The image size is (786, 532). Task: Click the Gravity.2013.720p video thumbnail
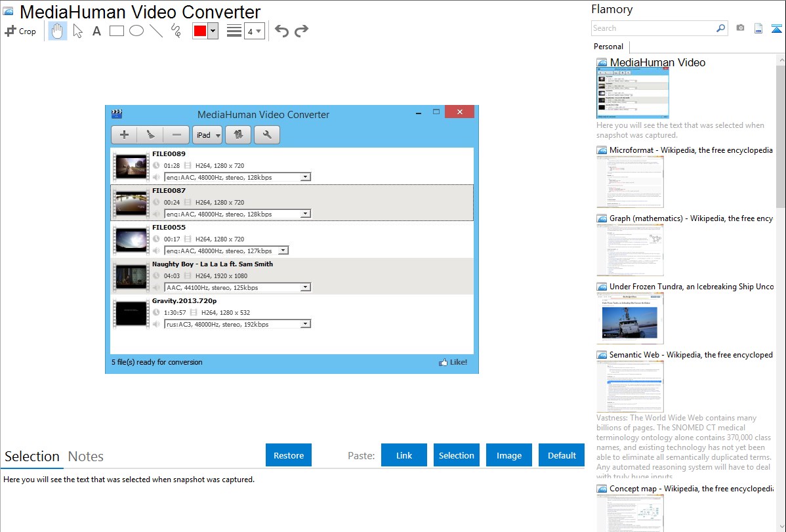(x=131, y=314)
